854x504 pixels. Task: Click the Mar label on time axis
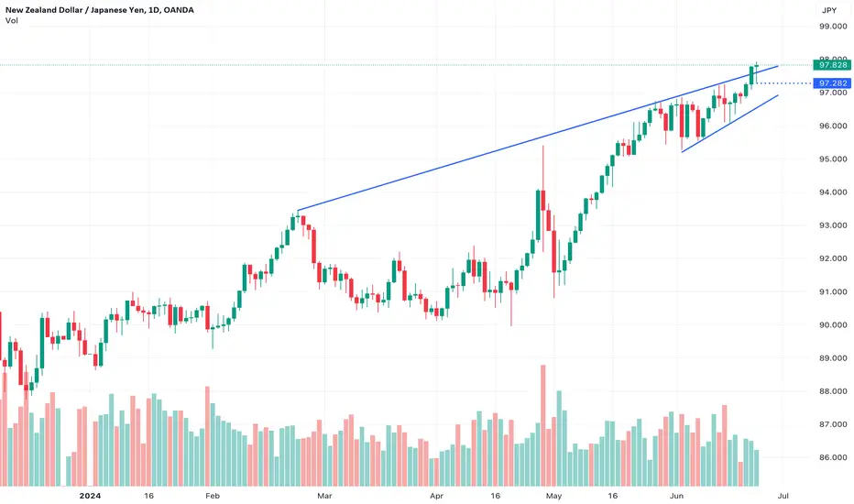(x=324, y=495)
